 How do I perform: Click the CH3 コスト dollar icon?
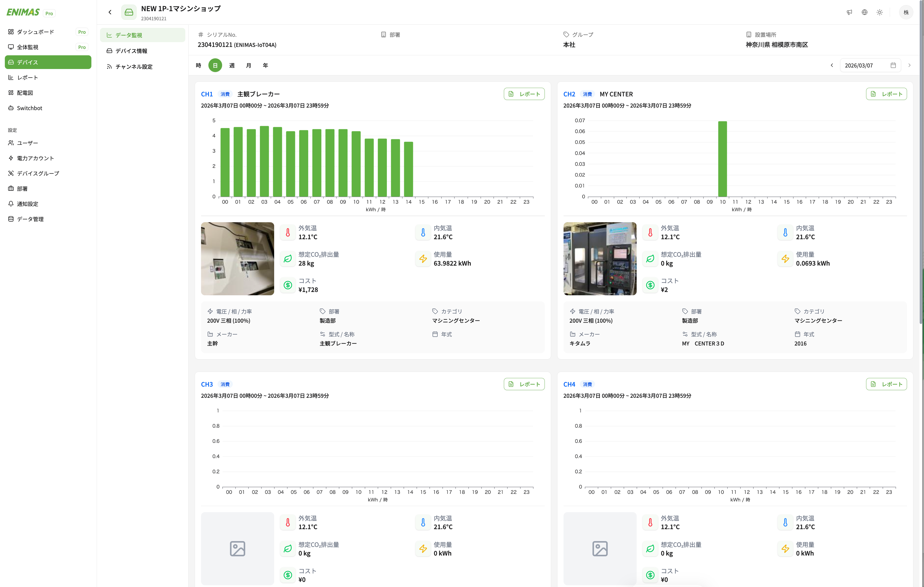tap(288, 575)
